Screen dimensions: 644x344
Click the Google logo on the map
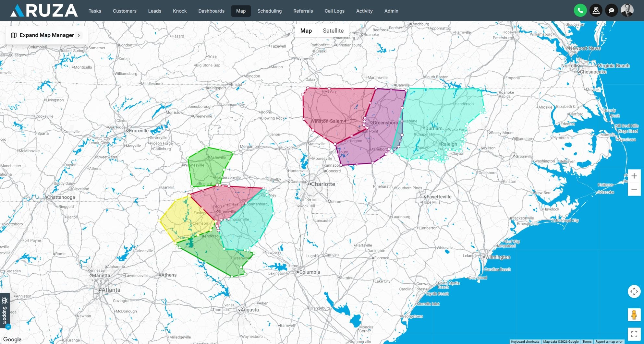(12, 339)
